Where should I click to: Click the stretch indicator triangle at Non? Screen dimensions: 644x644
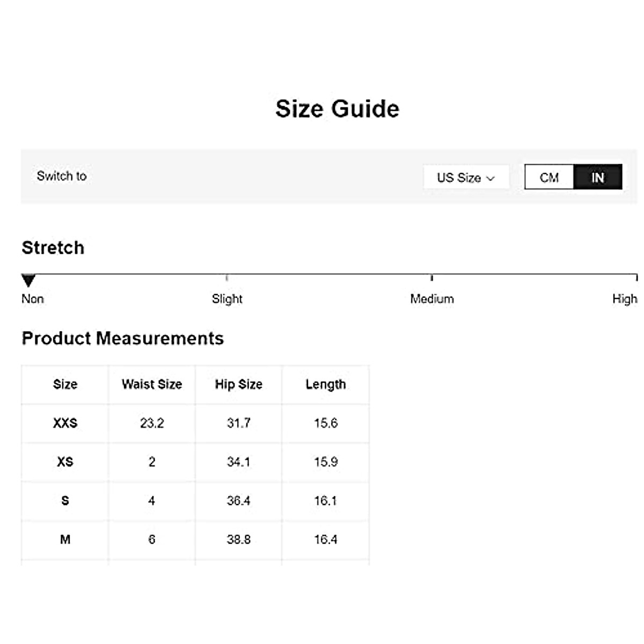28,280
